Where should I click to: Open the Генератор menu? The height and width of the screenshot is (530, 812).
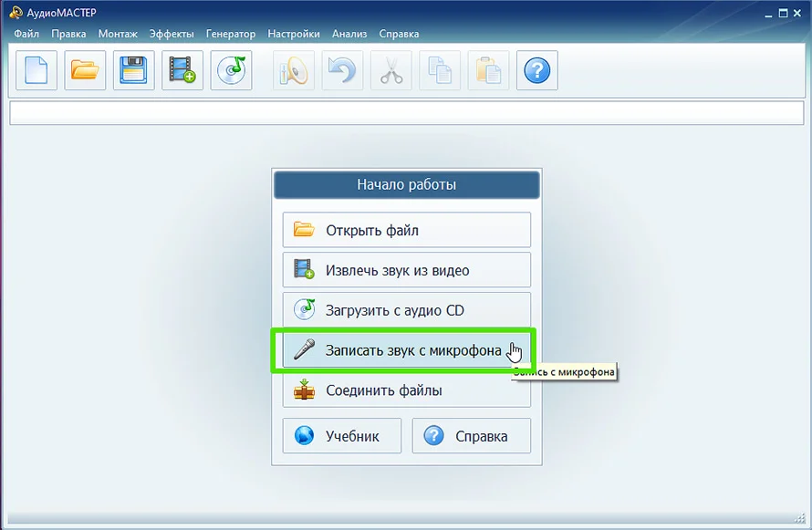coord(231,34)
